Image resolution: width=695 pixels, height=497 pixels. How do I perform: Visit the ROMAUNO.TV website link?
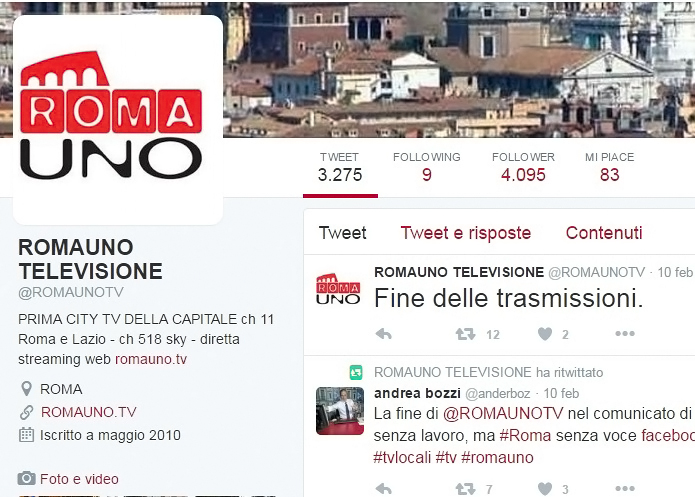pyautogui.click(x=89, y=412)
